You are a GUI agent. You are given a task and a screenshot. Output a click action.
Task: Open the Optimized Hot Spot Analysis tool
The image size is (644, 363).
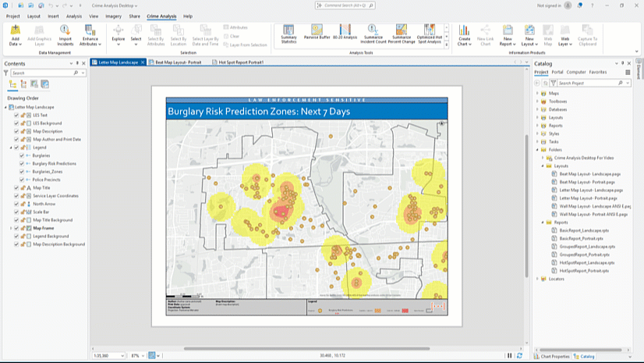[x=429, y=34]
